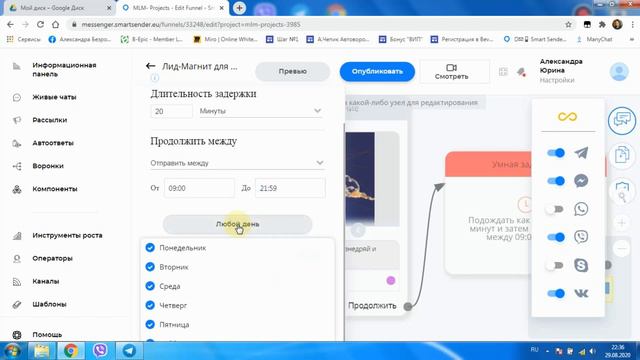640x360 pixels.
Task: Open Рассылки in sidebar
Action: [x=49, y=120]
